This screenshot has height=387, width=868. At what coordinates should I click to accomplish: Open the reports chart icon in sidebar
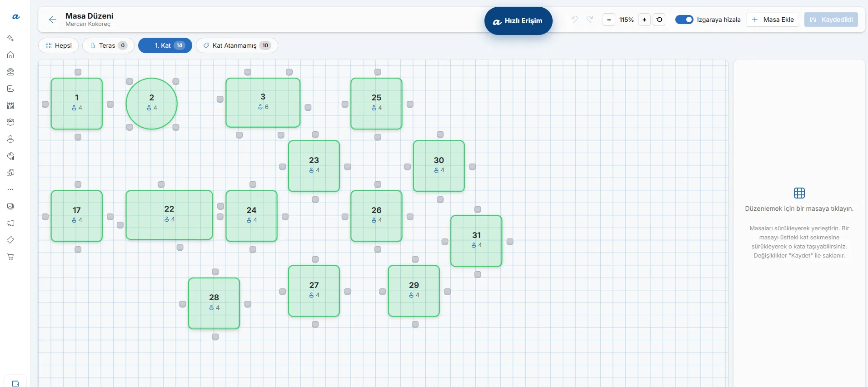[10, 156]
